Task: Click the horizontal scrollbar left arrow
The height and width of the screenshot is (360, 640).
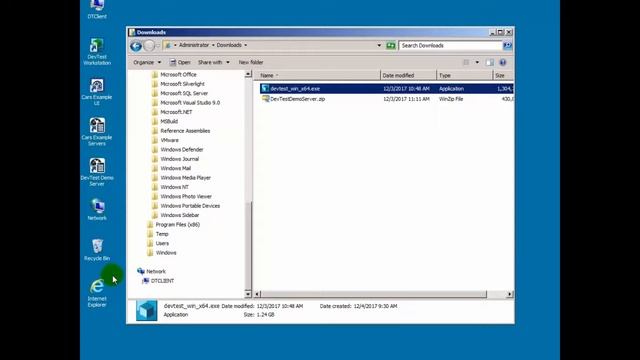Action: coord(257,294)
